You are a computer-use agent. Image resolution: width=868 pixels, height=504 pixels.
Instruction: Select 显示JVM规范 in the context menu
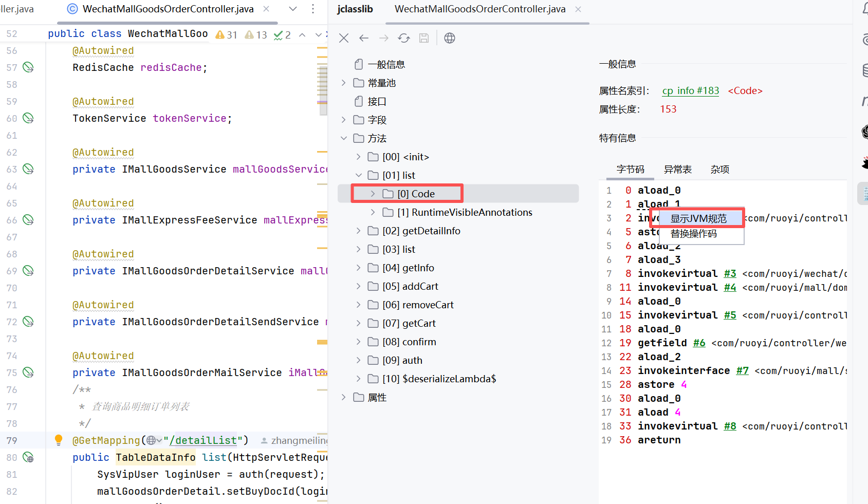click(698, 218)
